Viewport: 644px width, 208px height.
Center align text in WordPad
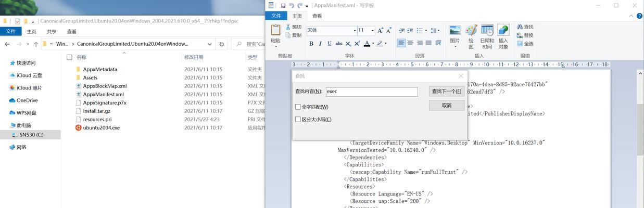pos(410,43)
